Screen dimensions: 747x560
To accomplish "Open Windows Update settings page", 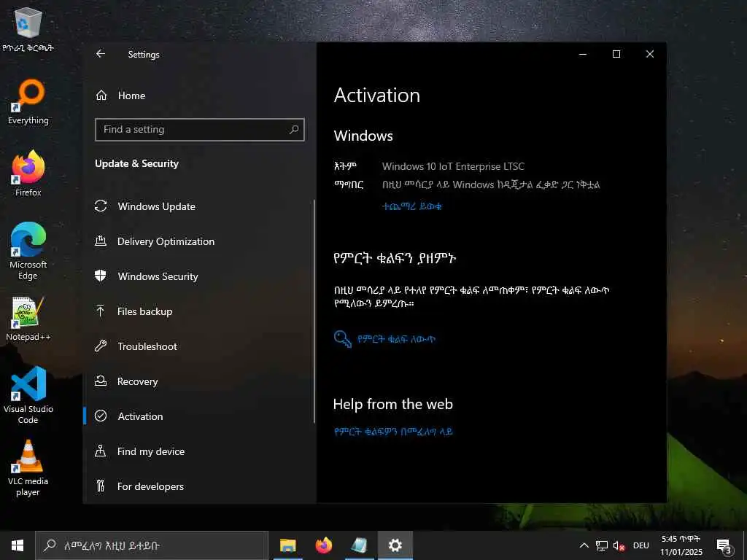I will 156,206.
